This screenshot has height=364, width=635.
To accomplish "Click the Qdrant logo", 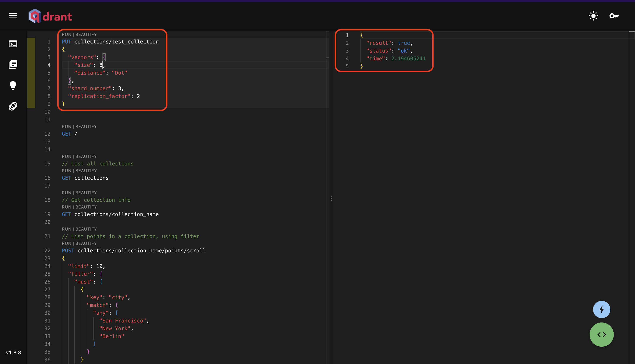I will click(50, 16).
